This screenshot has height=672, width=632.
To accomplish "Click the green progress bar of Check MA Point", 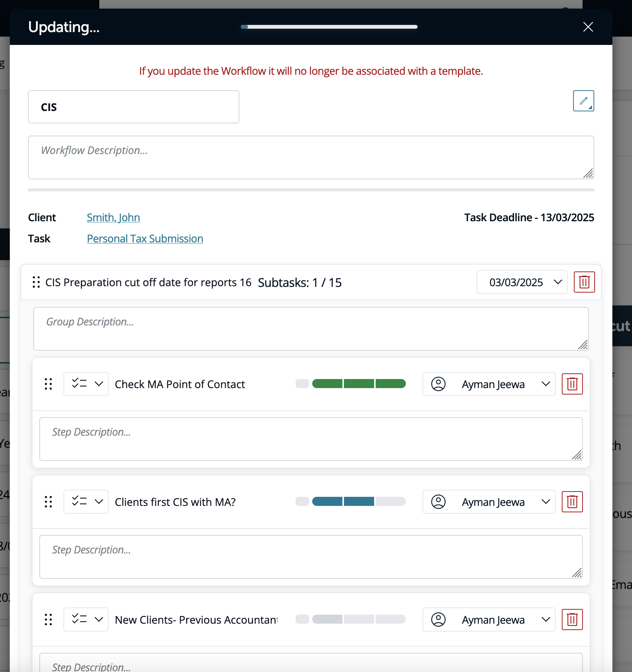I will tap(359, 384).
